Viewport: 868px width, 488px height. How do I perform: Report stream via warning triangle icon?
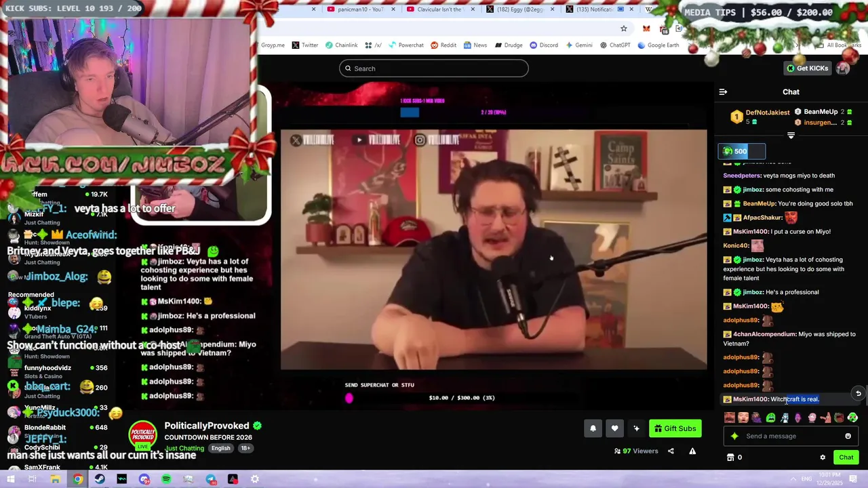[x=692, y=451]
